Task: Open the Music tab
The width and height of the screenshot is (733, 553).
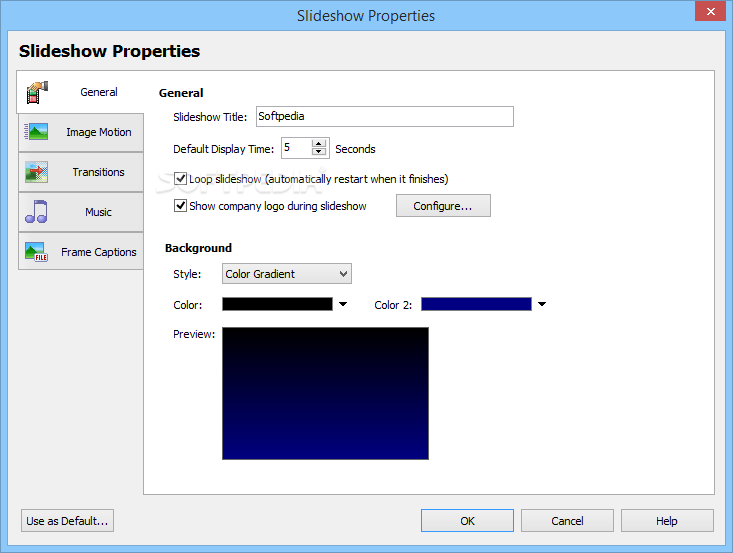Action: click(81, 212)
